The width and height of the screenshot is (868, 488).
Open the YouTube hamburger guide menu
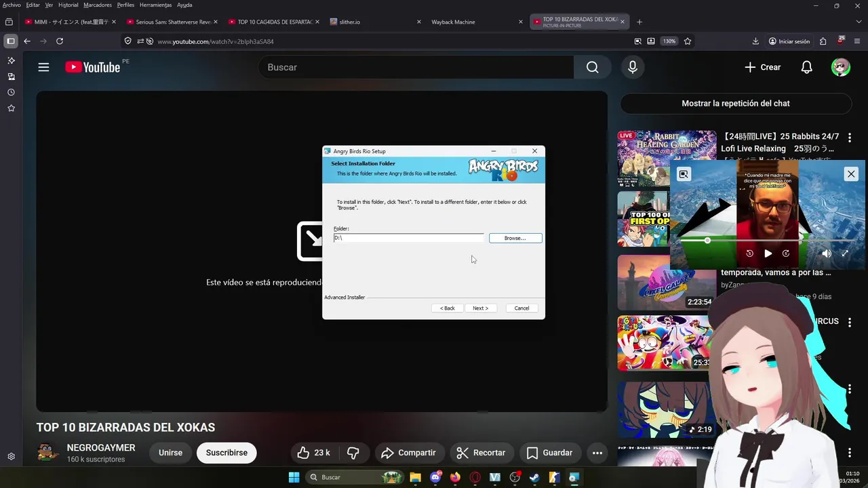pos(43,67)
